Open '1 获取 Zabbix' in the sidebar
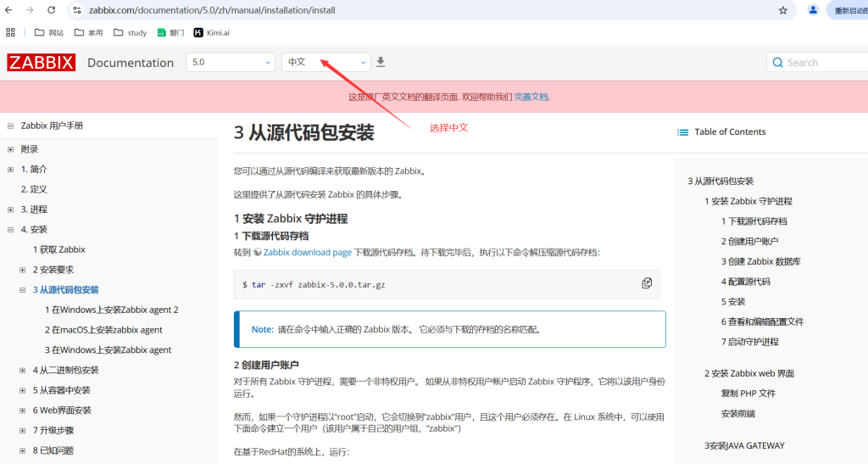This screenshot has width=868, height=464. pos(59,249)
